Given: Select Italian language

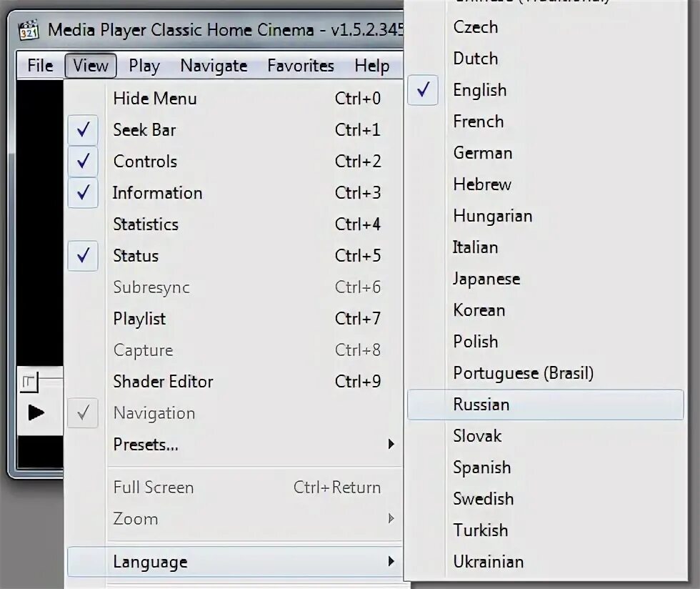Looking at the screenshot, I should [546, 247].
